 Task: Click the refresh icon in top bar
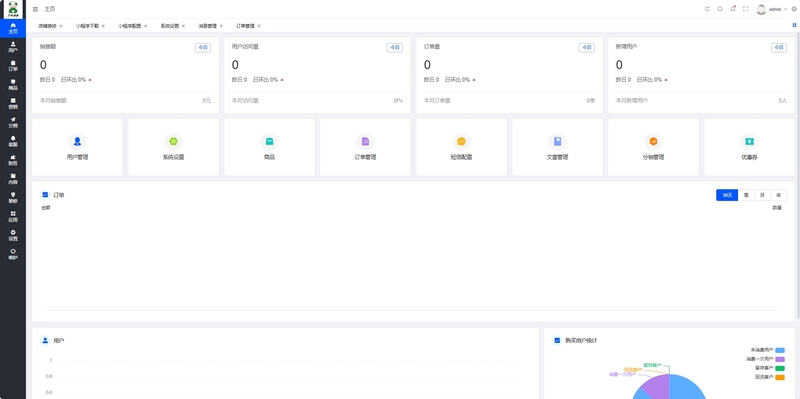707,9
